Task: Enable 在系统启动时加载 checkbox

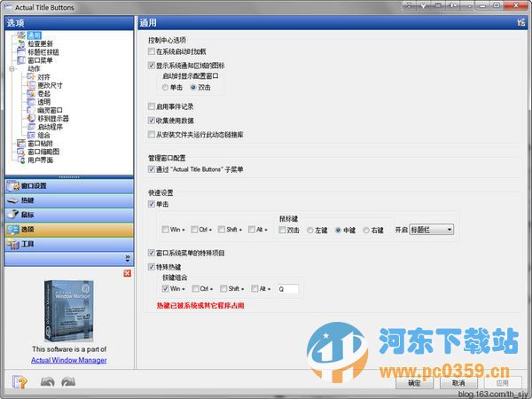Action: coord(152,51)
